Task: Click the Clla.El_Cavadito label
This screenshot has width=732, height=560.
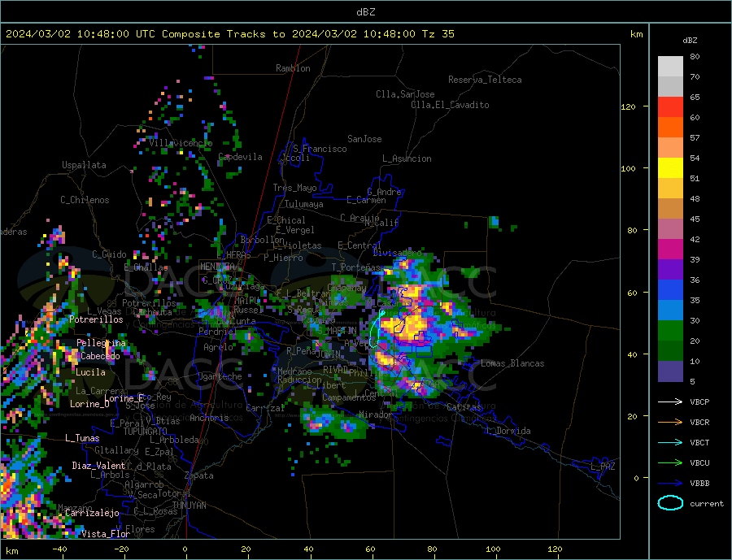Action: [450, 105]
